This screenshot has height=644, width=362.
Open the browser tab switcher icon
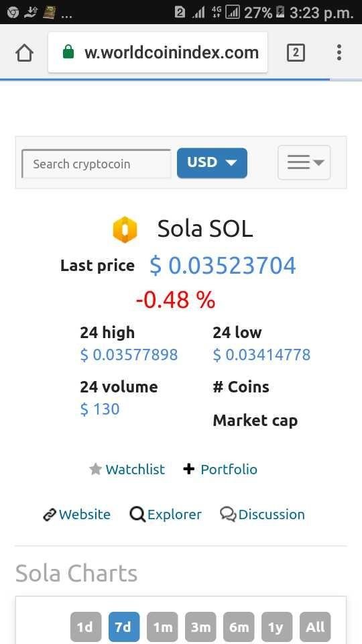pyautogui.click(x=296, y=53)
